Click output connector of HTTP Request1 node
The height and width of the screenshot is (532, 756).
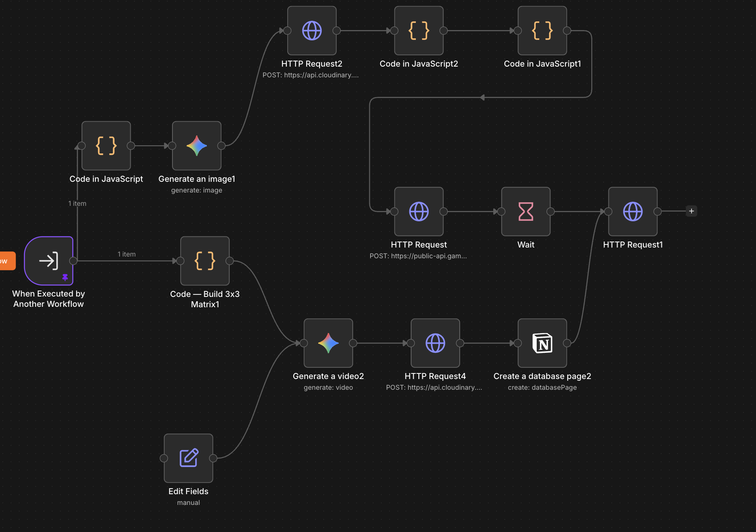658,211
